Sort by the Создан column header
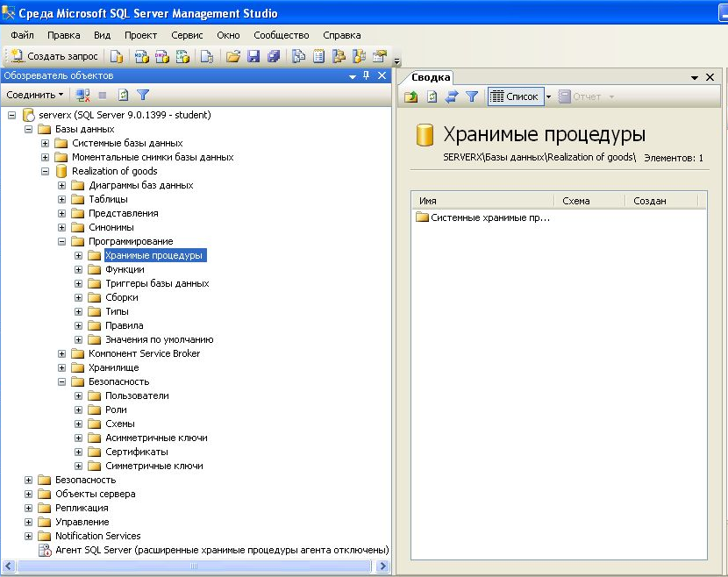Screen dimensions: 728x577 click(661, 201)
